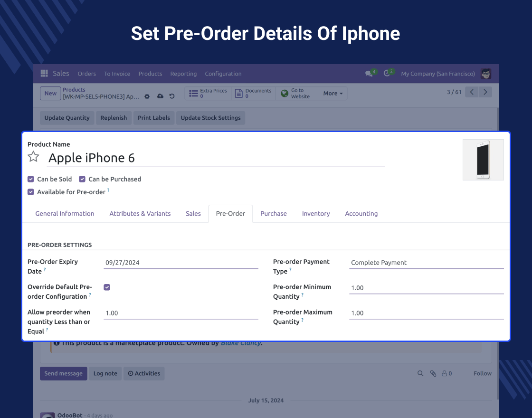
Task: Switch to Accounting tab
Action: [x=361, y=213]
